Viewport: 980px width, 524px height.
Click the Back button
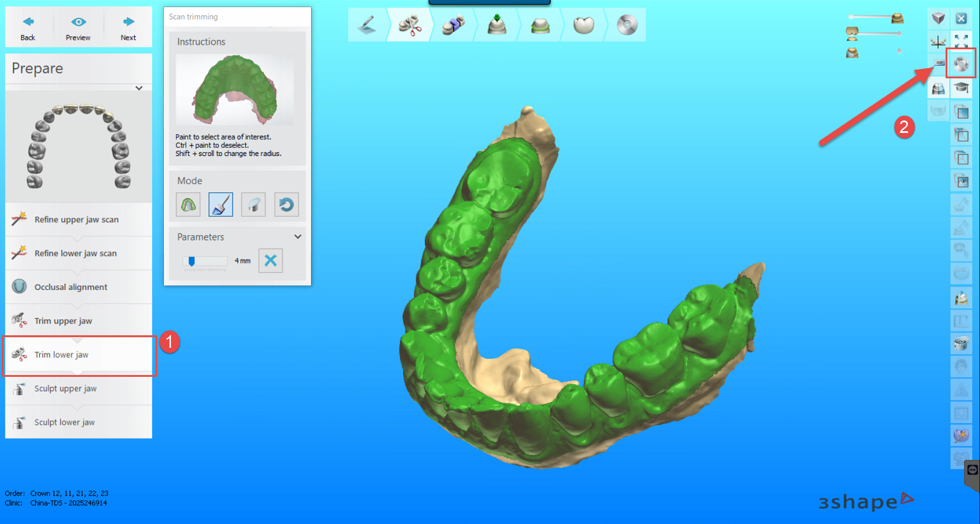tap(28, 28)
